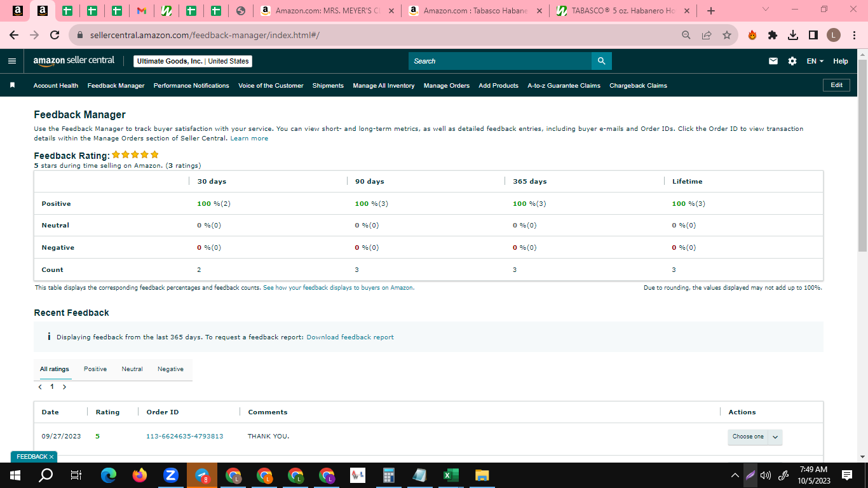
Task: Open Voice of the Customer
Action: click(271, 85)
